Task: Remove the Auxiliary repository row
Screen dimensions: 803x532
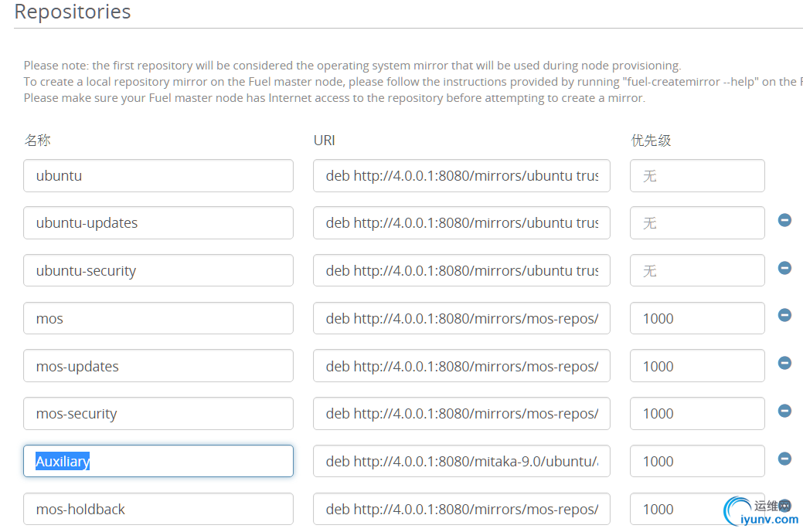Action: pyautogui.click(x=784, y=459)
